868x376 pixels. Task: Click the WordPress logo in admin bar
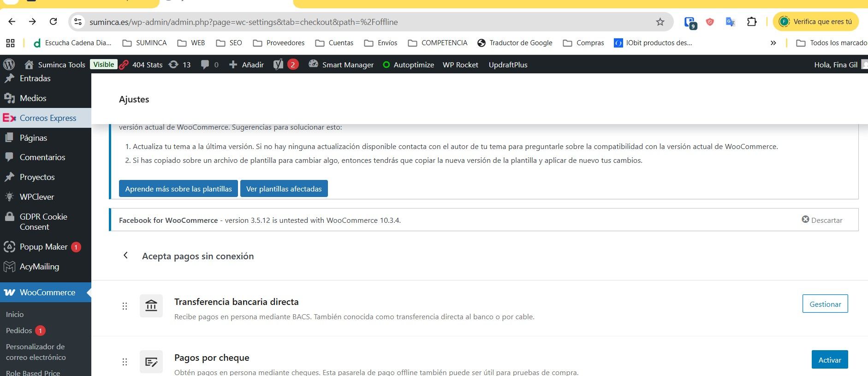[9, 65]
